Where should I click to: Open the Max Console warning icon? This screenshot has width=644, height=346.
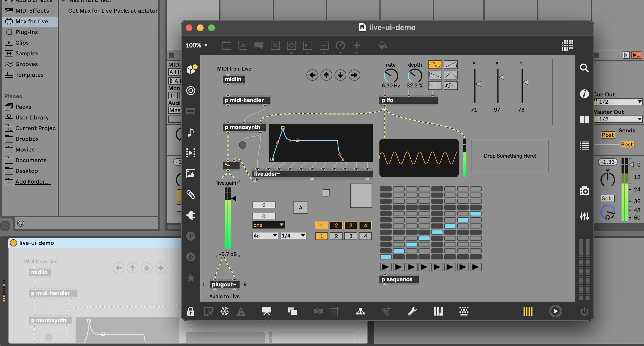coord(241,311)
